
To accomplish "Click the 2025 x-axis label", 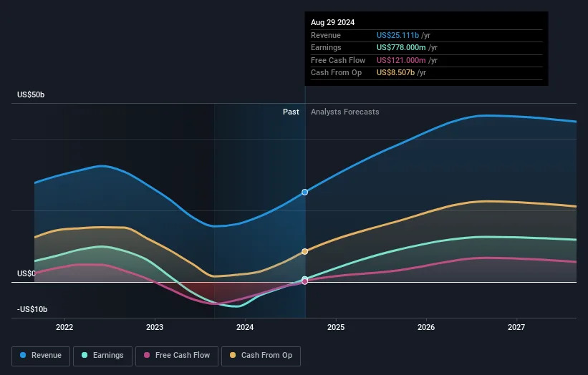I will 336,328.
